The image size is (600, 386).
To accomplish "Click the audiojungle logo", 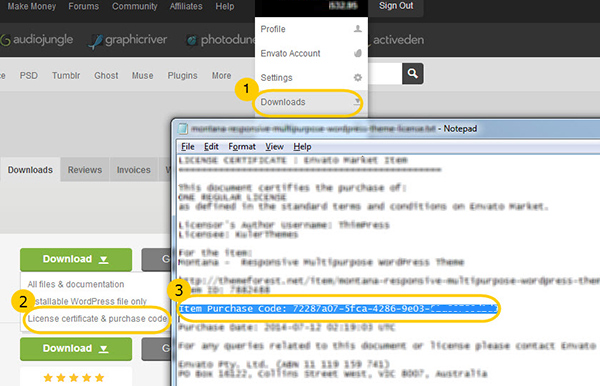I will point(37,40).
